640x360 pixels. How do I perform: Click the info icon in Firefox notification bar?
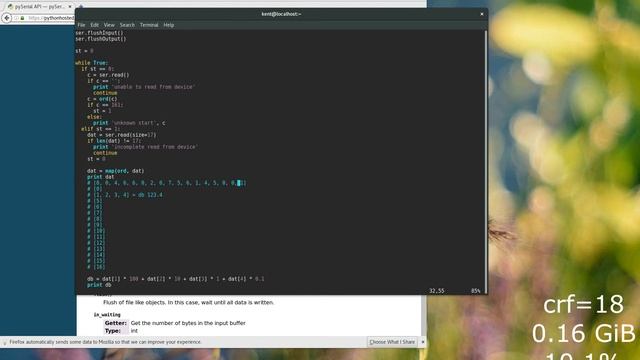pyautogui.click(x=5, y=342)
